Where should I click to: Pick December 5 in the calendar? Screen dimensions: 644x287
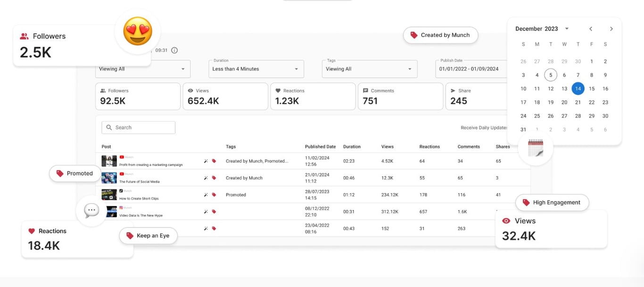click(x=551, y=75)
